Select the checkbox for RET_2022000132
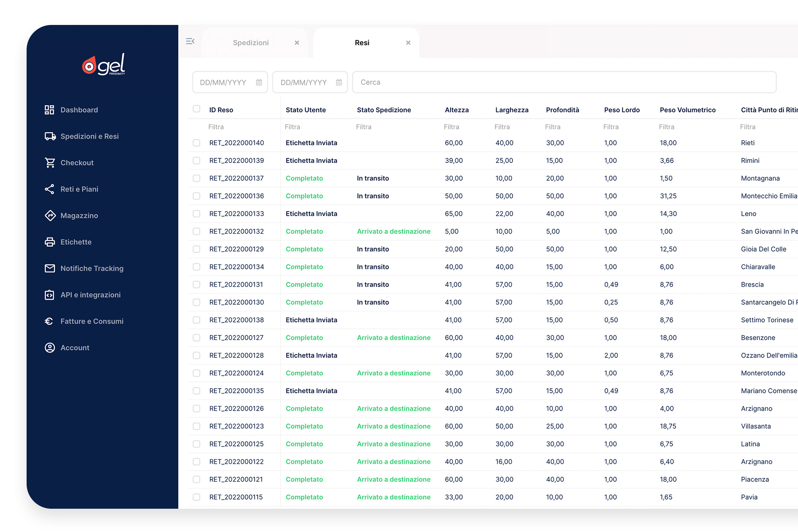This screenshot has height=532, width=798. click(x=197, y=232)
